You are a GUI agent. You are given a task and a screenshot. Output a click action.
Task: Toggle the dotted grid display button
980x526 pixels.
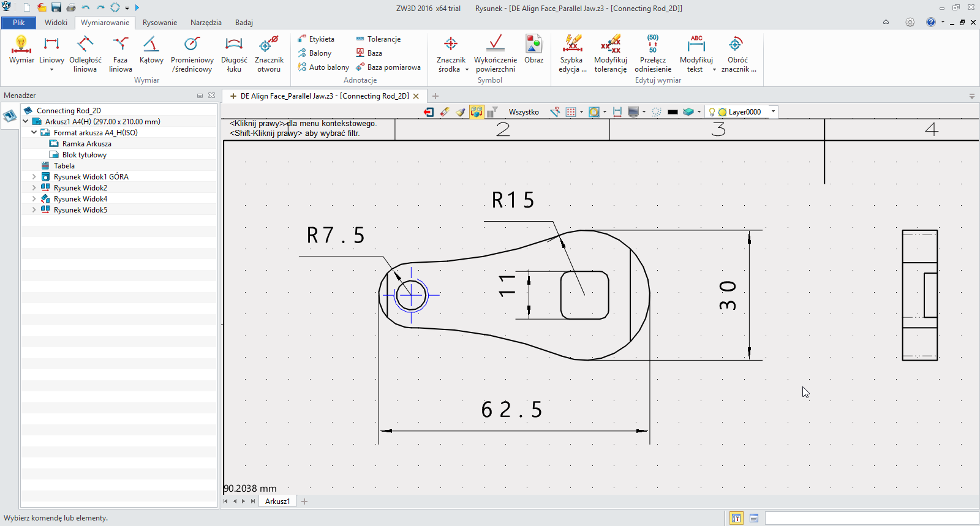point(571,112)
